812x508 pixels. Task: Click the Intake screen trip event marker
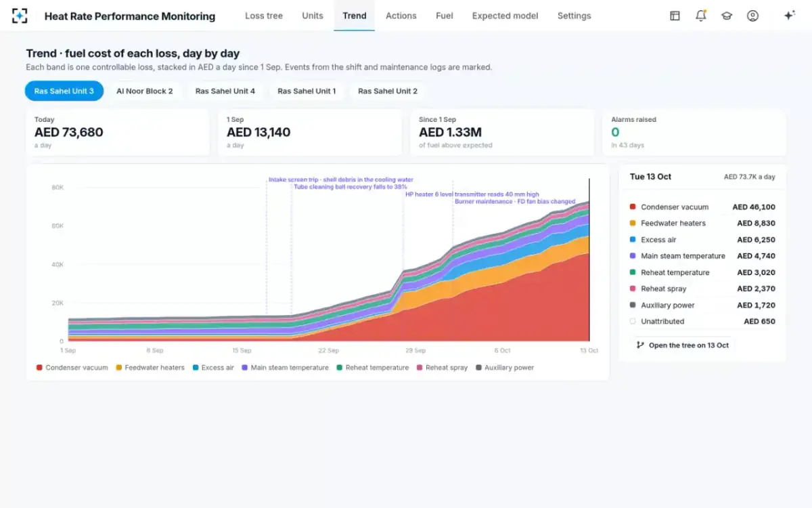click(340, 179)
